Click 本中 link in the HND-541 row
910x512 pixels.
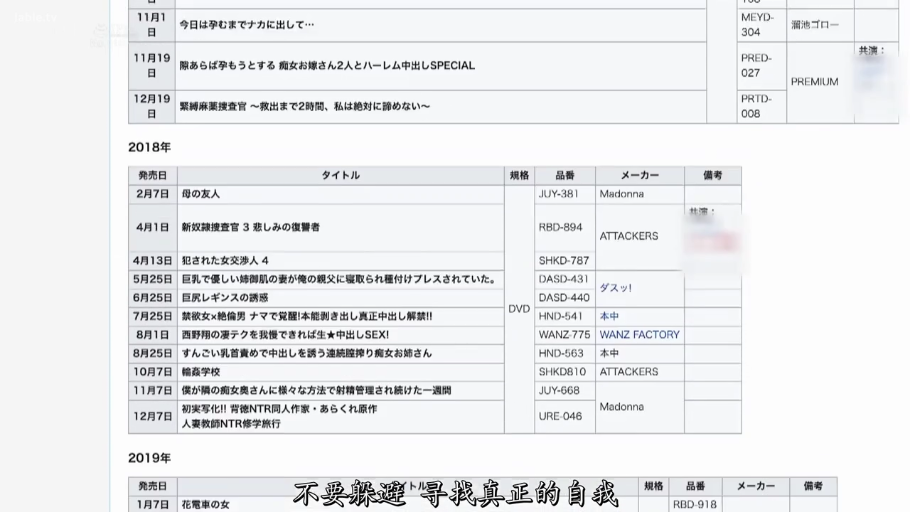tap(609, 316)
